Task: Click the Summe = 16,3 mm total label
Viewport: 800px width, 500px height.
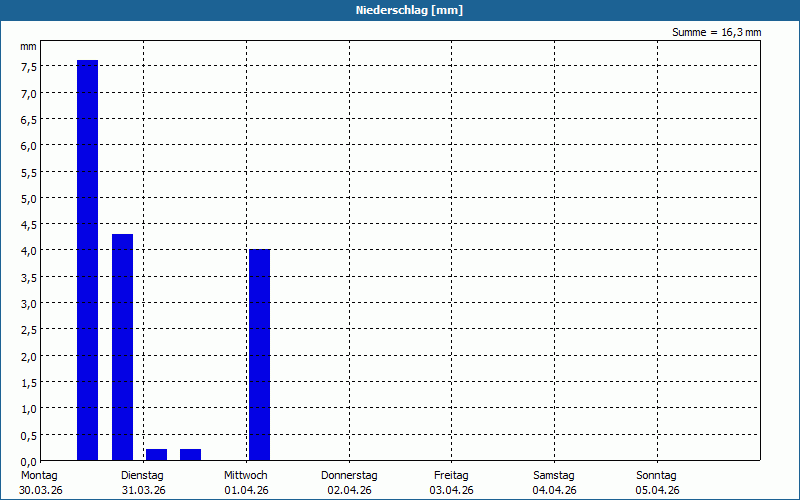Action: tap(716, 32)
